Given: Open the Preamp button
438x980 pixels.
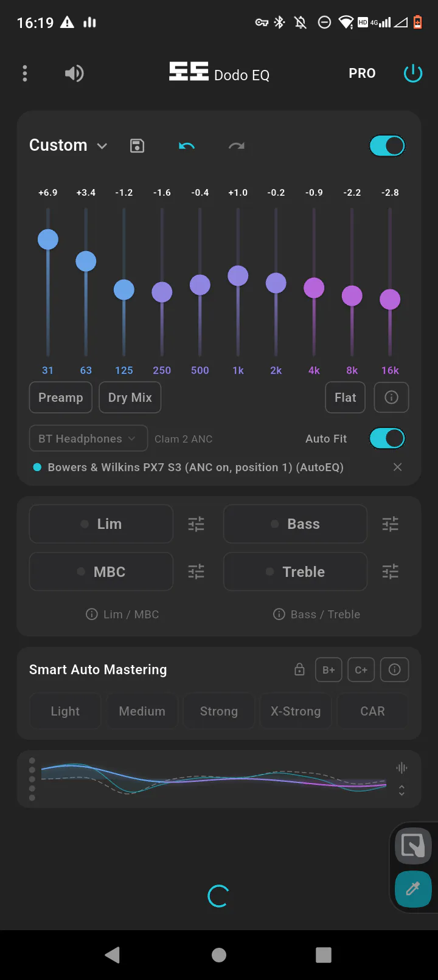Looking at the screenshot, I should [x=60, y=398].
